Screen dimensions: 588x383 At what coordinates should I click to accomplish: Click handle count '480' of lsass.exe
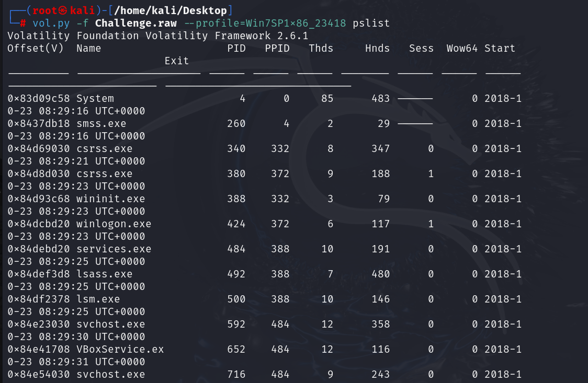[381, 274]
